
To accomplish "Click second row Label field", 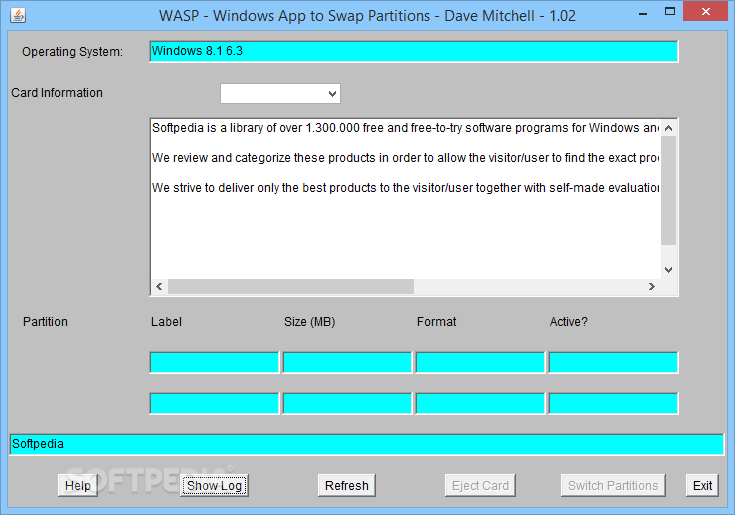I will pos(214,403).
